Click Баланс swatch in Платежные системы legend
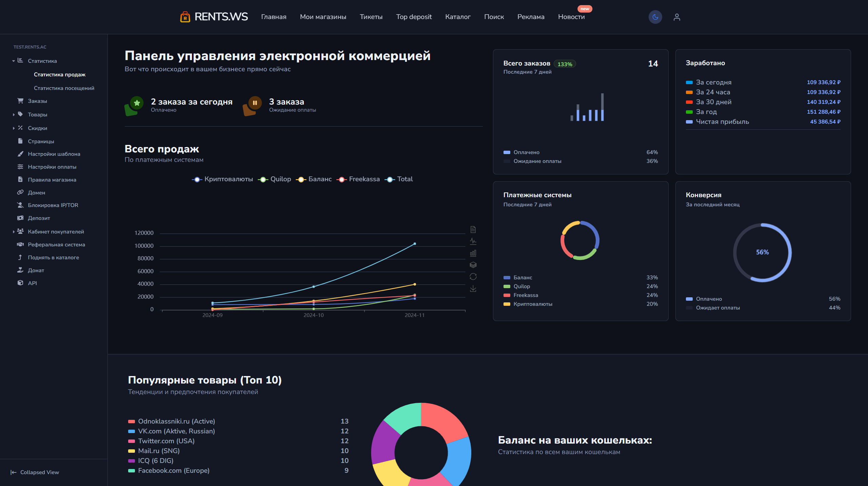 [507, 278]
